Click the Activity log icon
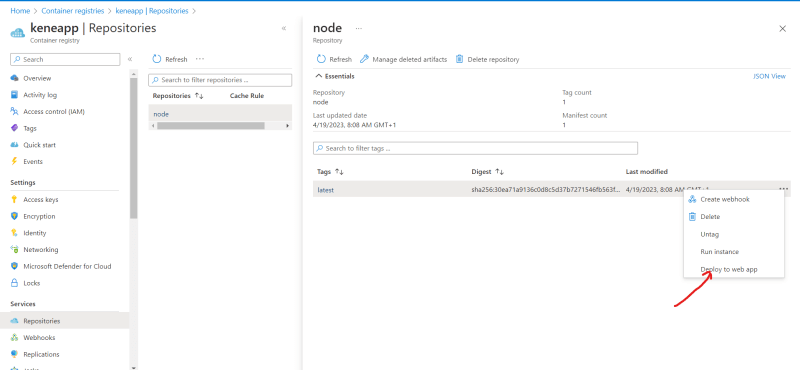The height and width of the screenshot is (370, 800). pyautogui.click(x=14, y=95)
